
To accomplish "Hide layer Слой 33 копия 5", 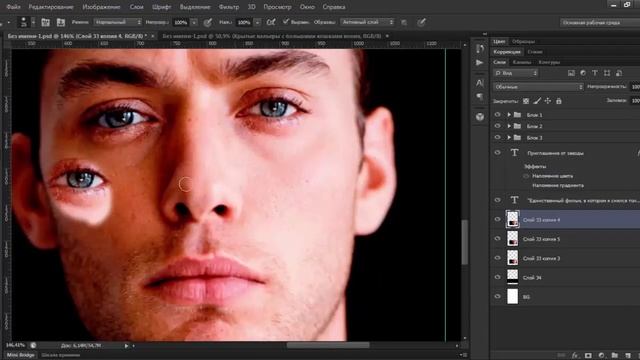I will tap(498, 239).
